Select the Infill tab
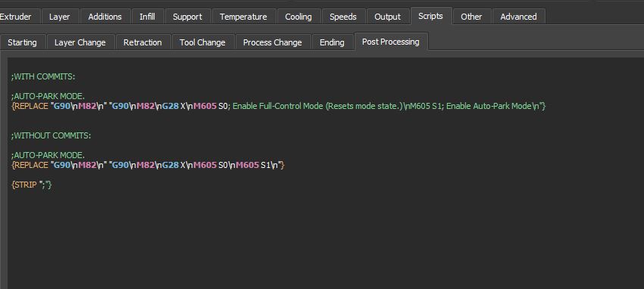The height and width of the screenshot is (289, 644). point(147,17)
